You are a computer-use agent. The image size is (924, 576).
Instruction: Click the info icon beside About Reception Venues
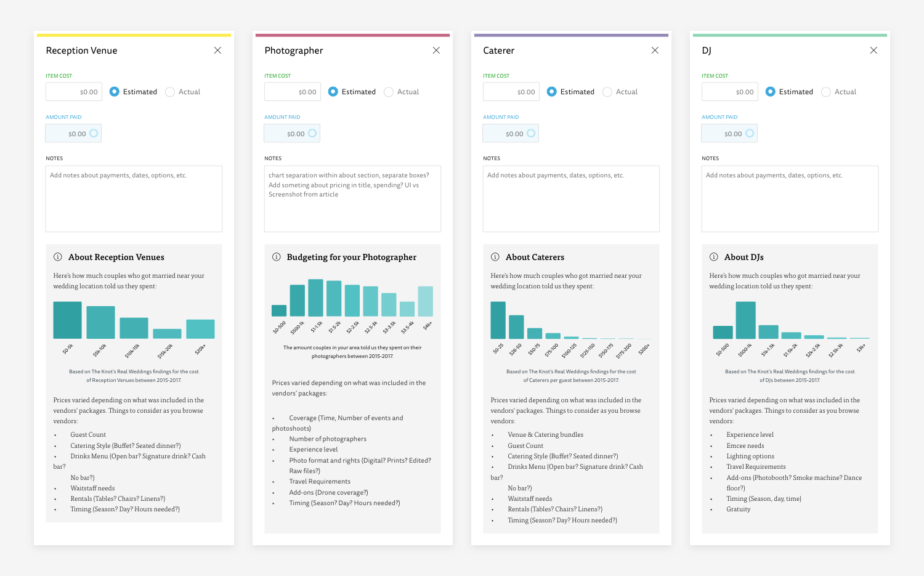tap(58, 257)
